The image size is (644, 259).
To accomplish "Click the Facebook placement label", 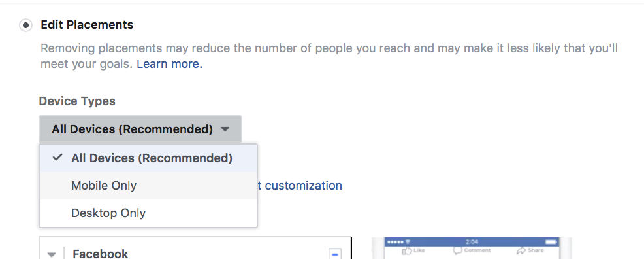I will click(x=100, y=254).
